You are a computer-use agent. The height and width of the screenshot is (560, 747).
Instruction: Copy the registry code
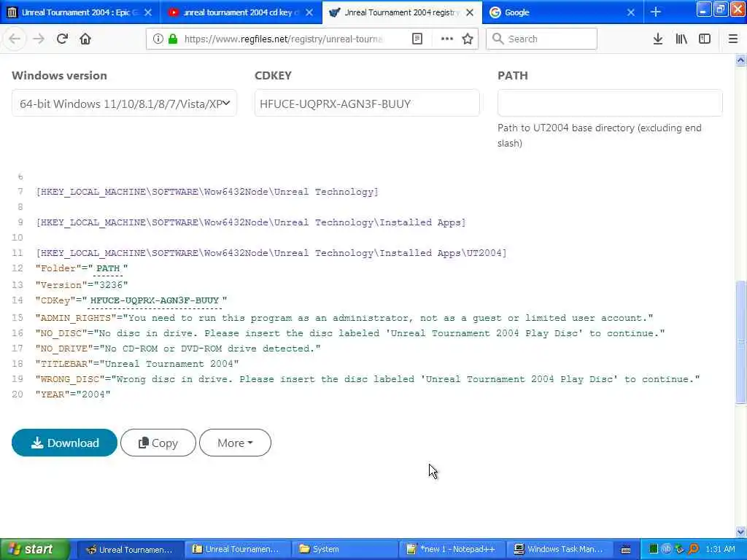click(158, 443)
